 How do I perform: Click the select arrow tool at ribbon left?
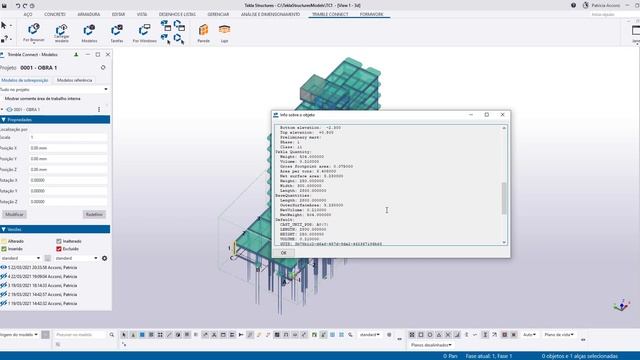(x=4, y=25)
